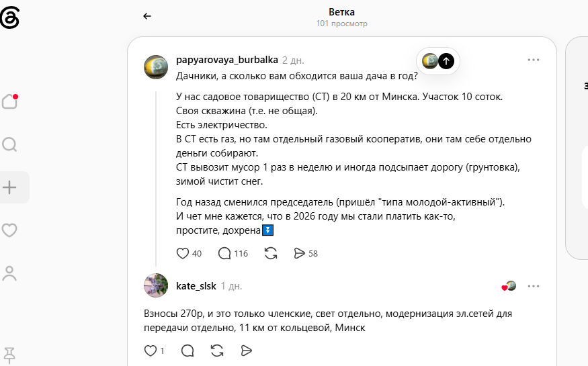Open the activity heart icon in sidebar
The image size is (588, 366).
click(x=9, y=230)
